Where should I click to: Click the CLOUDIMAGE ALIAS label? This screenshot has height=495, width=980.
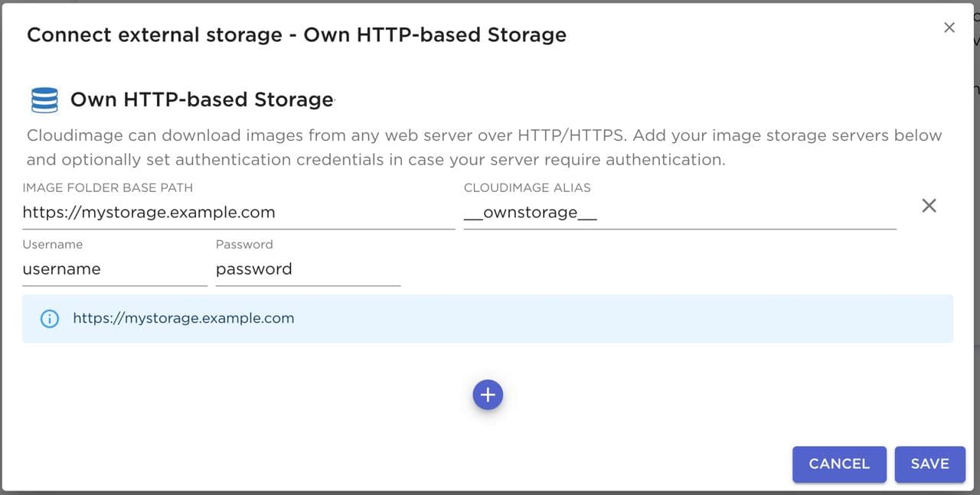tap(527, 187)
